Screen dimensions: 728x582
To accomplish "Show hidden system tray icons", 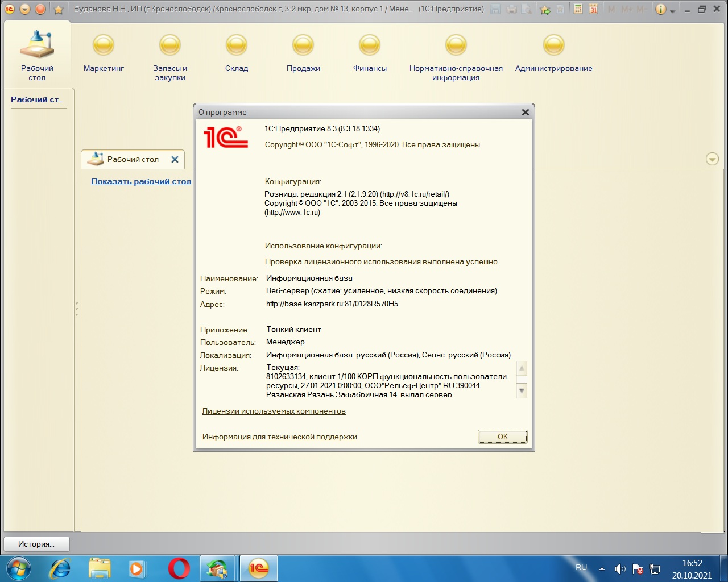I will click(x=602, y=568).
